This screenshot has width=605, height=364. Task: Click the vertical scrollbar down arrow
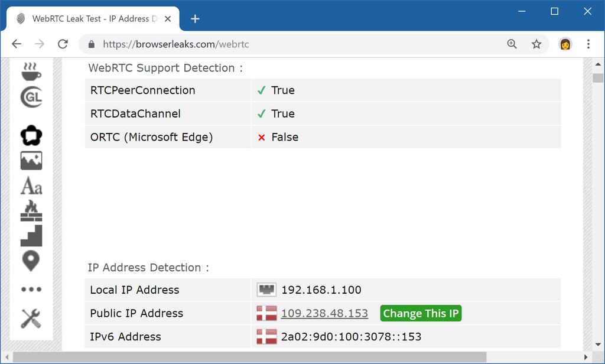coord(598,344)
